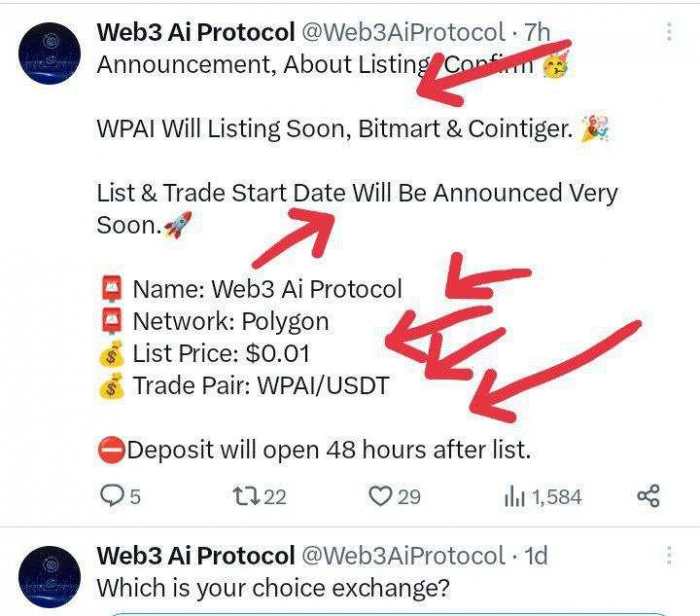Open Web3 Ai Protocol avatar on first tweet
This screenshot has height=616, width=700.
click(50, 54)
